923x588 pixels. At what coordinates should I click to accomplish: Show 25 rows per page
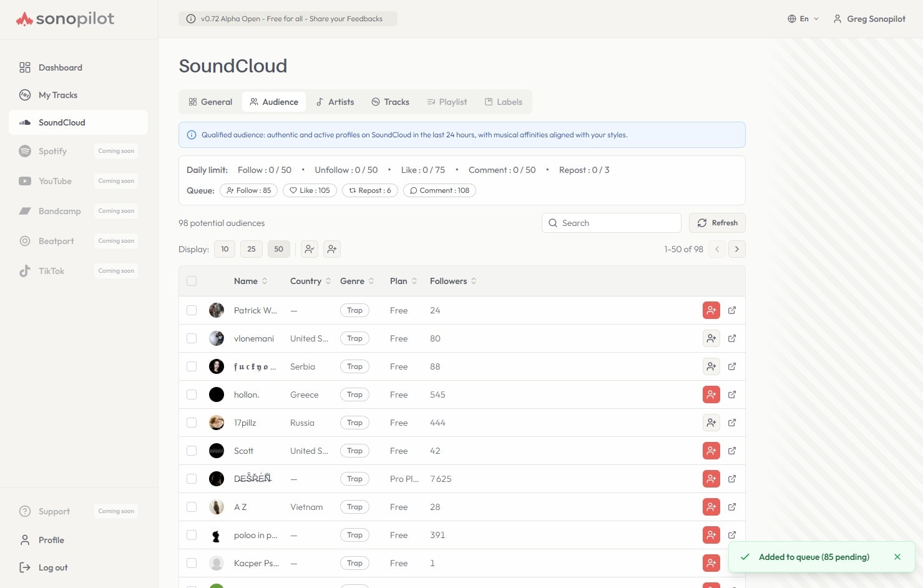252,249
